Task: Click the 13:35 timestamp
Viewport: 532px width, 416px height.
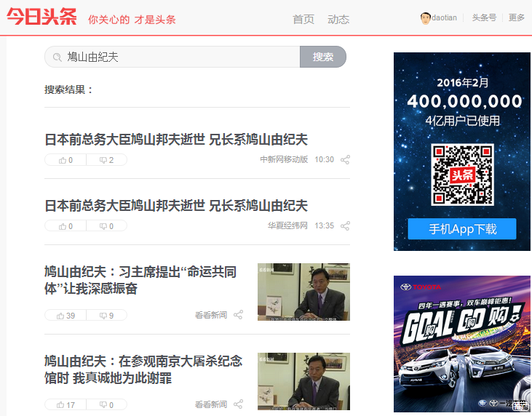Action: [325, 225]
